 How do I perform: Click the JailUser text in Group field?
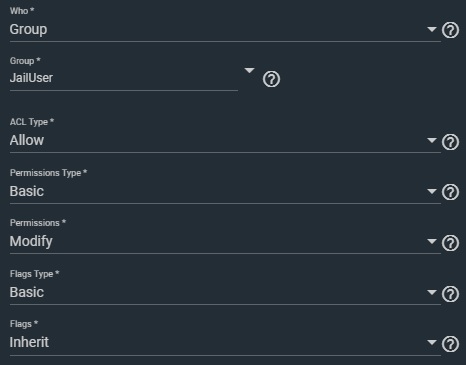[x=31, y=78]
